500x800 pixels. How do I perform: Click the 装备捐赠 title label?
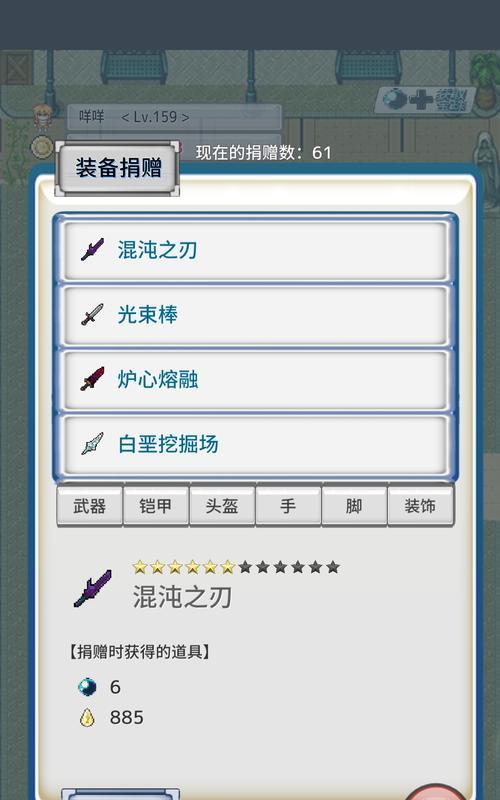coord(118,168)
